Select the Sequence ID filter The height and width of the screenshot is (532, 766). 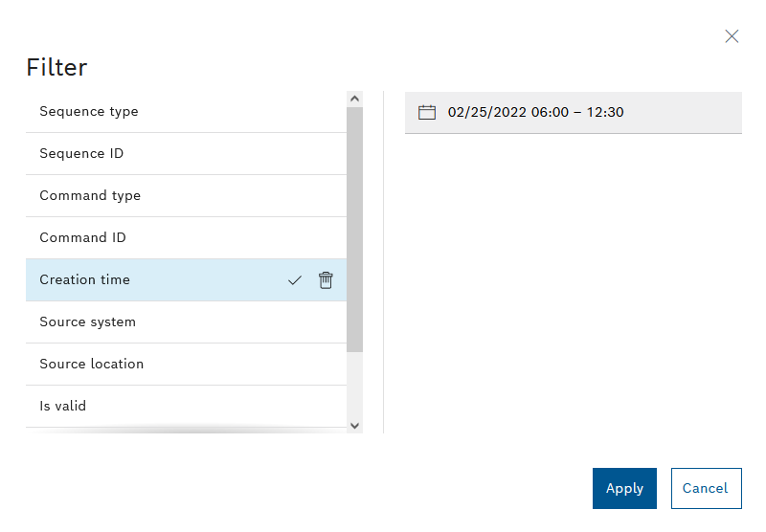point(186,154)
